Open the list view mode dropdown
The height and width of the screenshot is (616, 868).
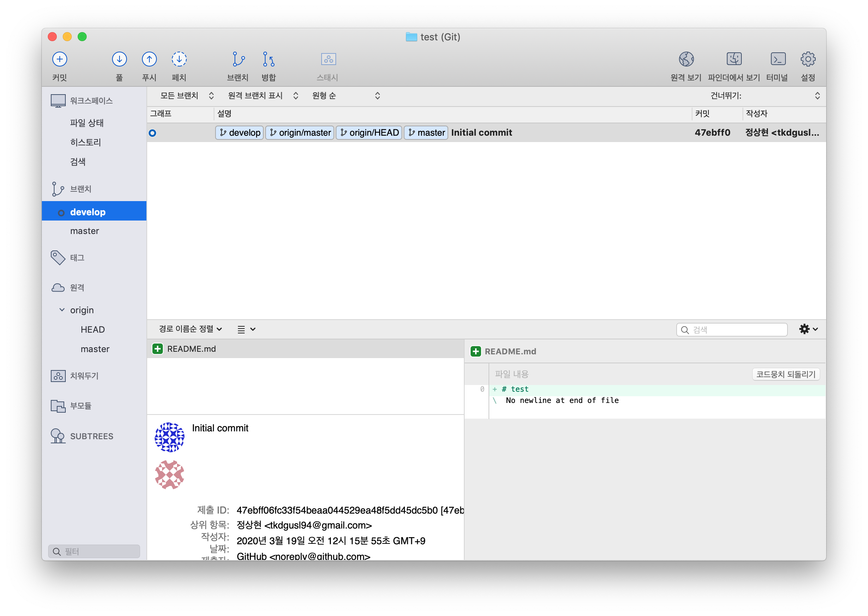pos(246,329)
